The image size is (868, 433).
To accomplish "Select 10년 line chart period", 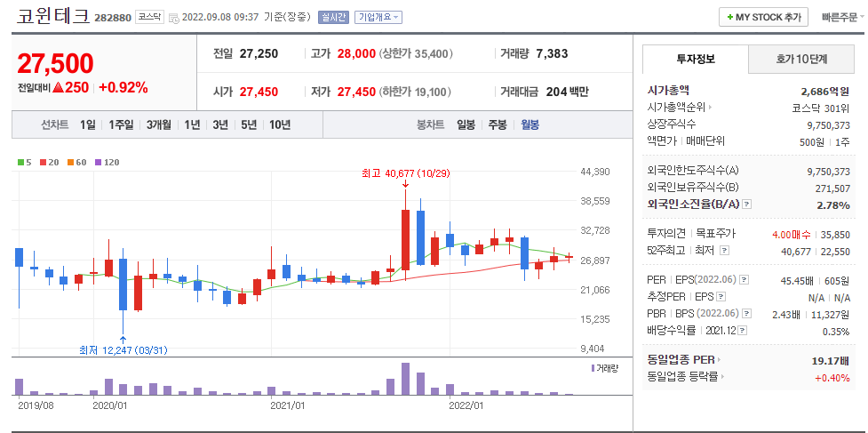I will coord(280,125).
